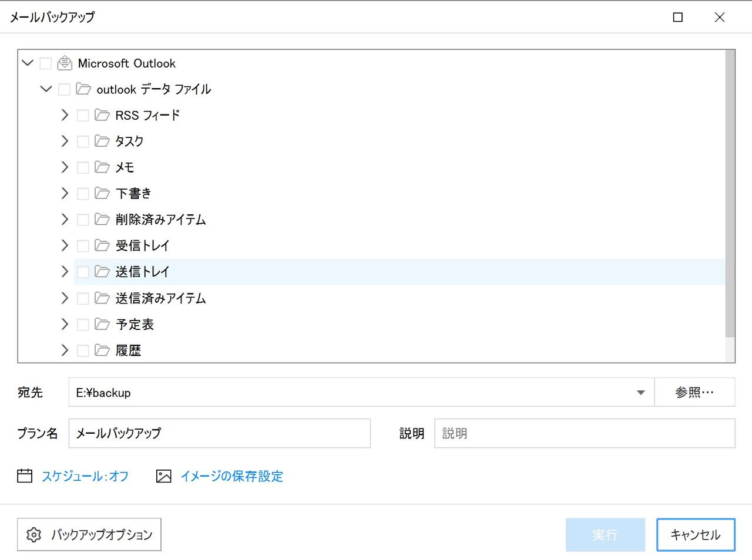
Task: Click the プラン名 text field
Action: (x=220, y=433)
